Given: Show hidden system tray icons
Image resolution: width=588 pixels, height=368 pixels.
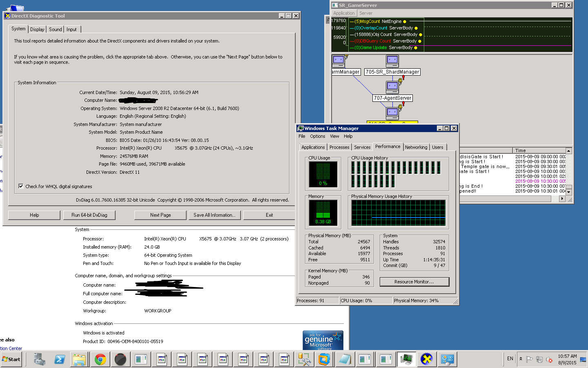Looking at the screenshot, I should [x=521, y=359].
